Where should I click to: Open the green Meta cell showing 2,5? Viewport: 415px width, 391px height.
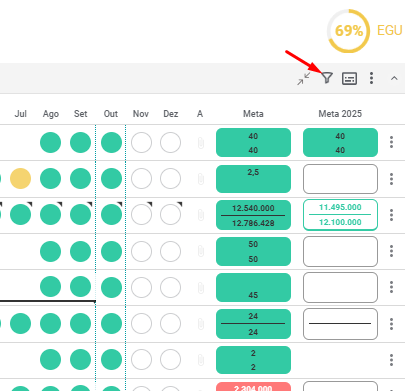(253, 179)
